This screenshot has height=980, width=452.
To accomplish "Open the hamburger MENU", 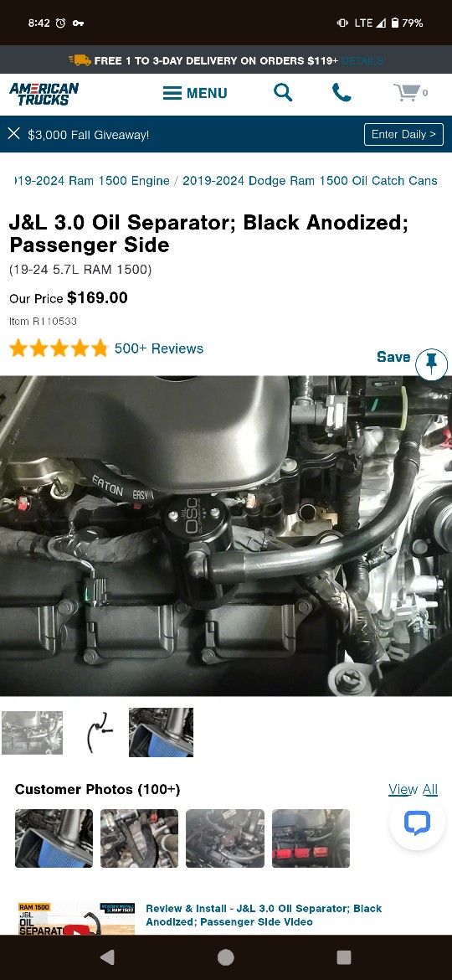I will 195,93.
